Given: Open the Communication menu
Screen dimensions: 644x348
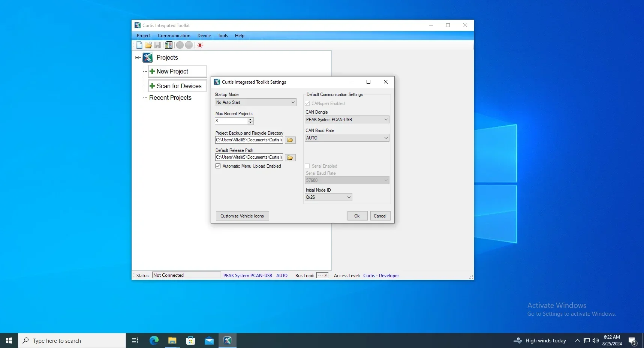Looking at the screenshot, I should coord(174,36).
